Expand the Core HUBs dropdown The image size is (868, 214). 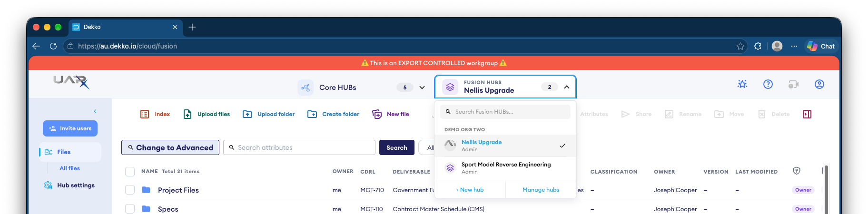pyautogui.click(x=422, y=88)
